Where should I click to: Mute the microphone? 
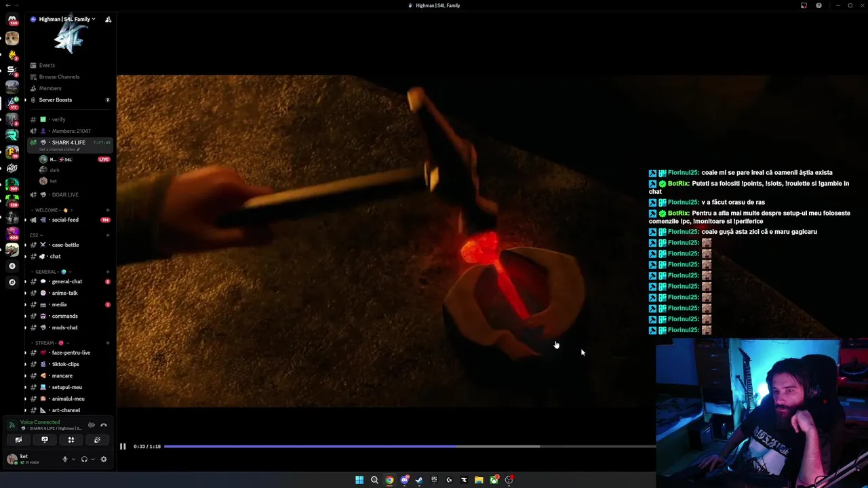[x=65, y=459]
